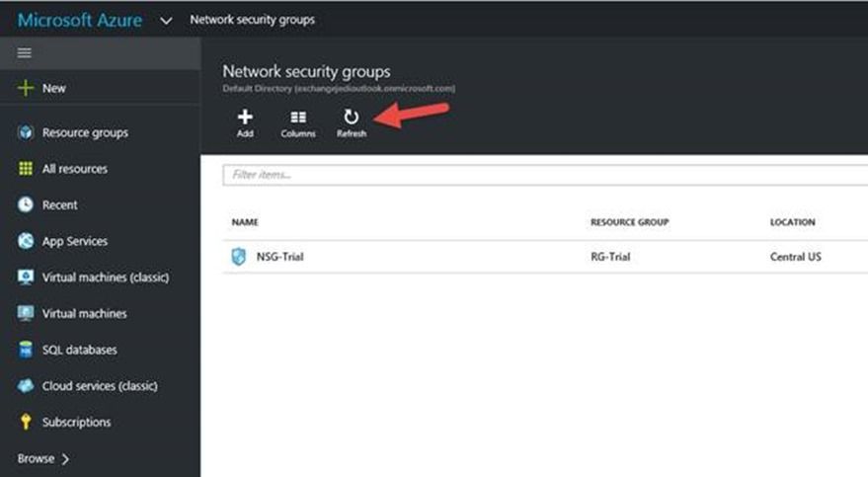The width and height of the screenshot is (868, 477).
Task: Click the Recent clock icon
Action: click(x=25, y=204)
